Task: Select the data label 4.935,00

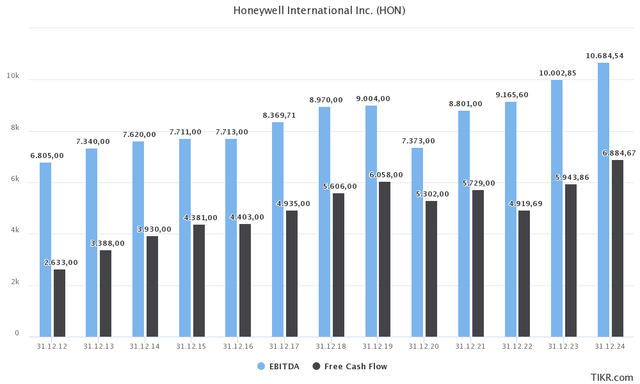Action: point(293,204)
